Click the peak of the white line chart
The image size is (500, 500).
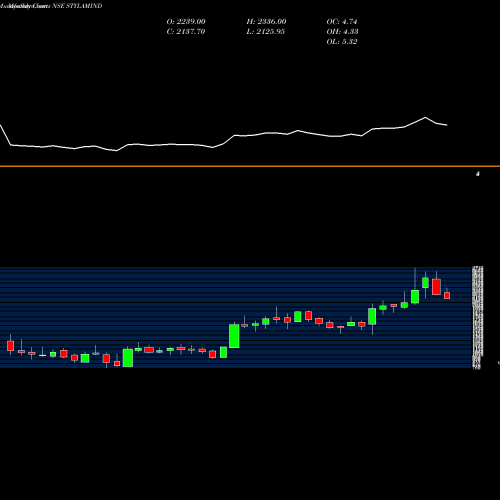(425, 117)
